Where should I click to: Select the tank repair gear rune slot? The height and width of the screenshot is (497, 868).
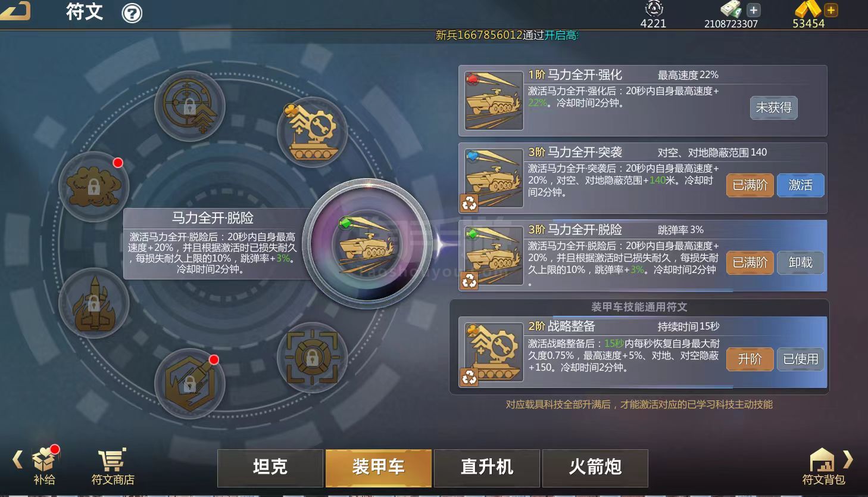click(312, 132)
